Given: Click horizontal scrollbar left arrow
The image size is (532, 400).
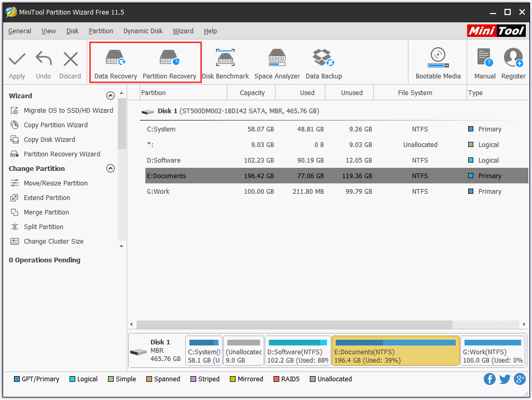Looking at the screenshot, I should click(x=132, y=324).
